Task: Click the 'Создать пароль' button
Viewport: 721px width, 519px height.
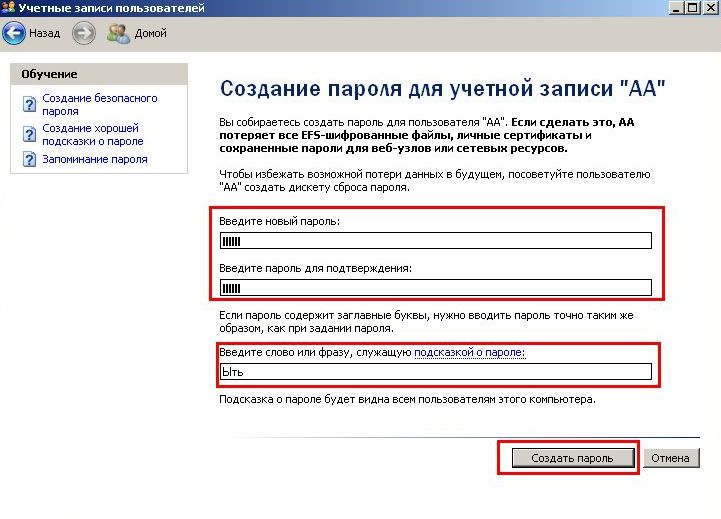Action: [572, 458]
